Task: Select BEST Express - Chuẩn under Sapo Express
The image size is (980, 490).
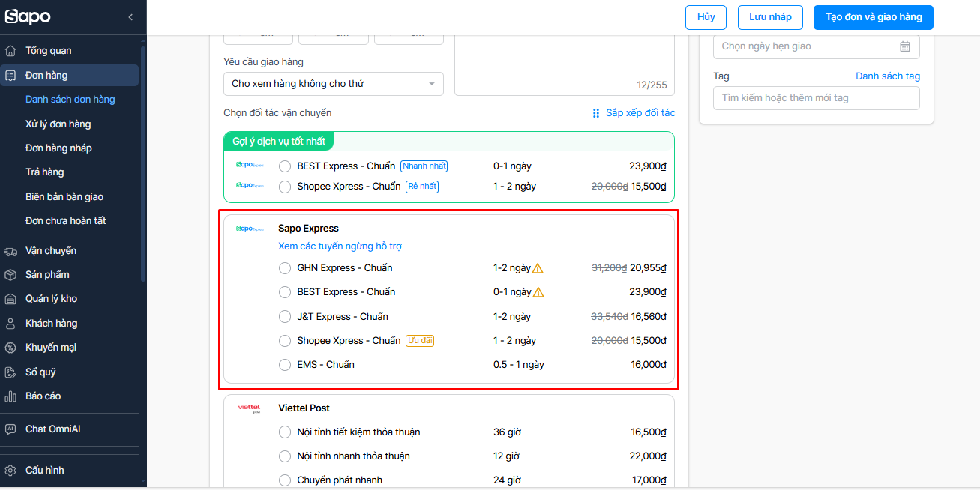Action: [x=285, y=292]
